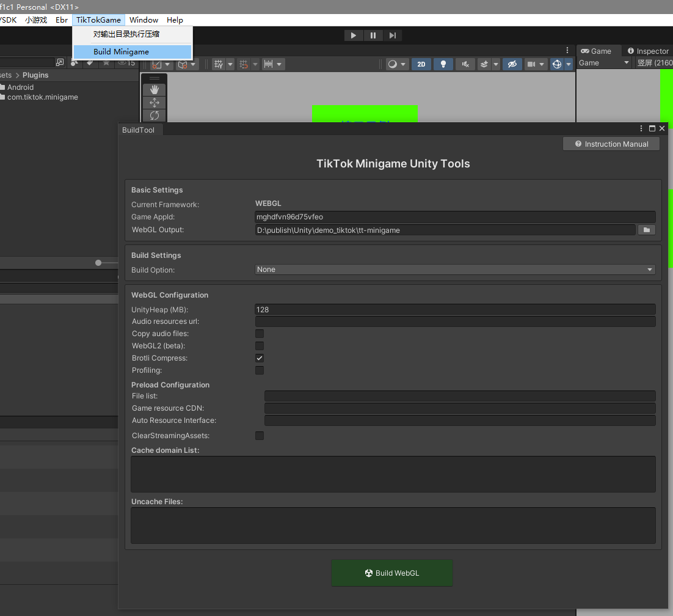This screenshot has height=616, width=673.
Task: Enable the Profiling checkbox
Action: click(x=260, y=370)
